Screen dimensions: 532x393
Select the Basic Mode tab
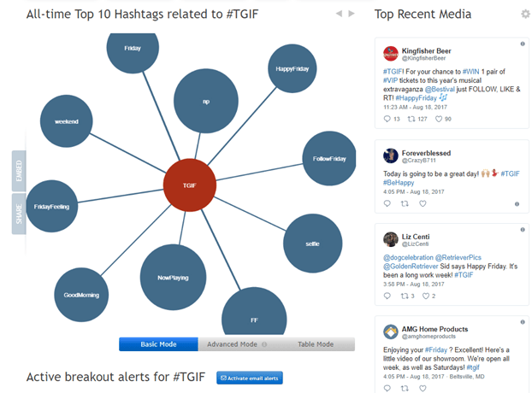point(158,344)
